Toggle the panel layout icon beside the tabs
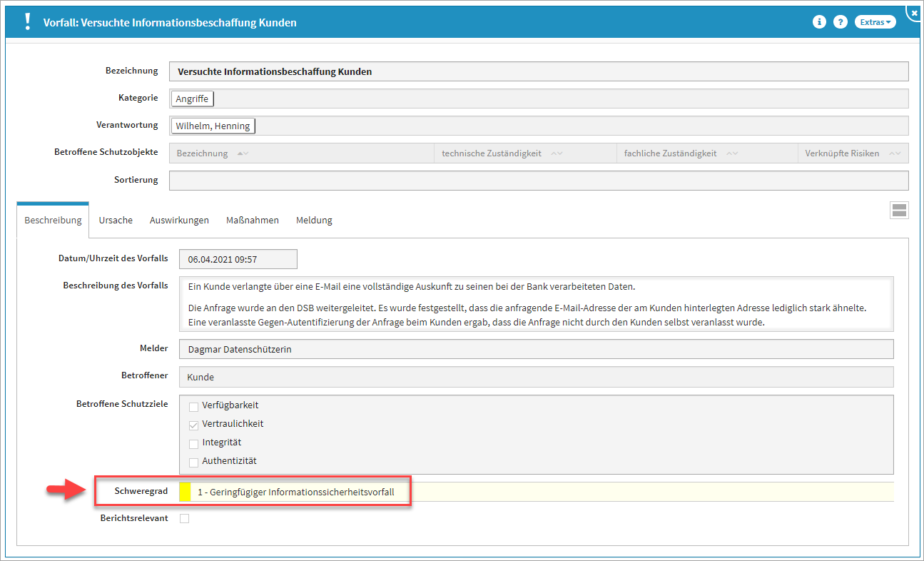The height and width of the screenshot is (561, 924). pos(899,210)
